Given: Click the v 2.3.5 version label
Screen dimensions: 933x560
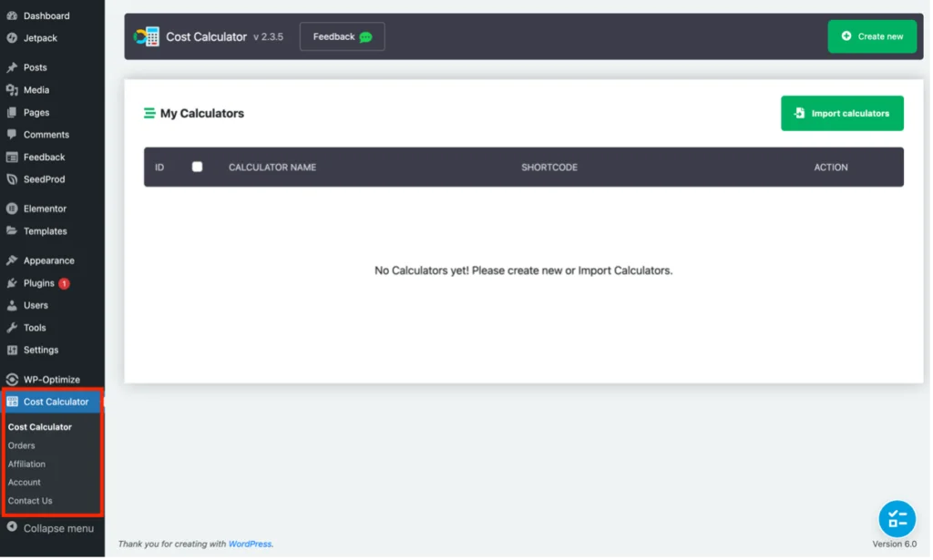Looking at the screenshot, I should pos(269,36).
